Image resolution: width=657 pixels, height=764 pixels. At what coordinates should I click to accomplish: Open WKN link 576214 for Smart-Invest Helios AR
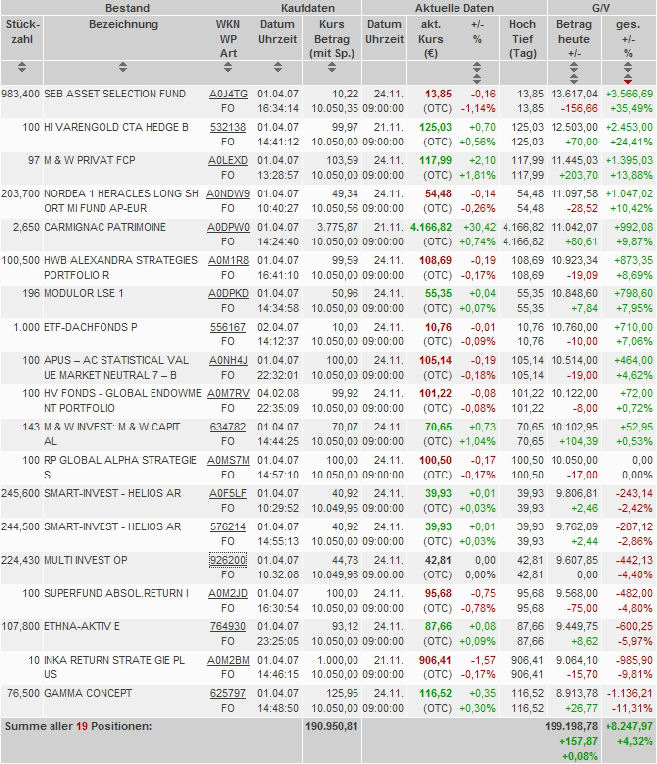click(x=228, y=527)
